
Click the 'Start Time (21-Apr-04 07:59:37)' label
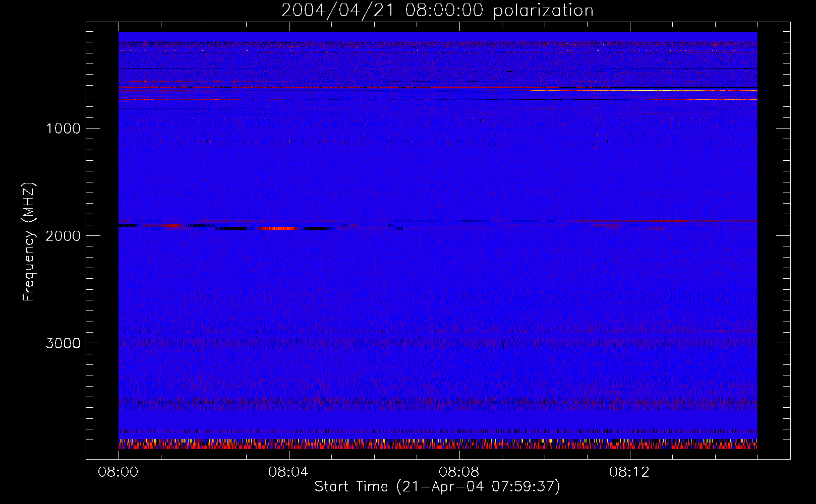point(437,487)
